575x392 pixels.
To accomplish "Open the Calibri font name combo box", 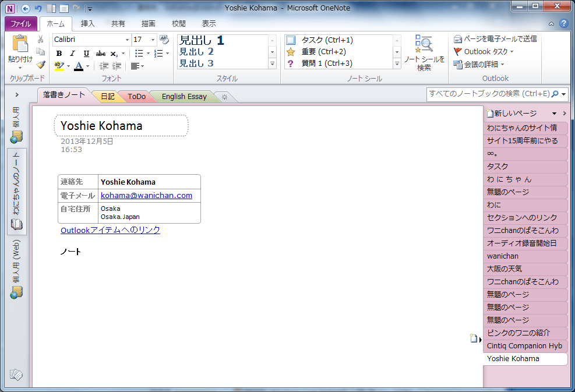I will (91, 40).
